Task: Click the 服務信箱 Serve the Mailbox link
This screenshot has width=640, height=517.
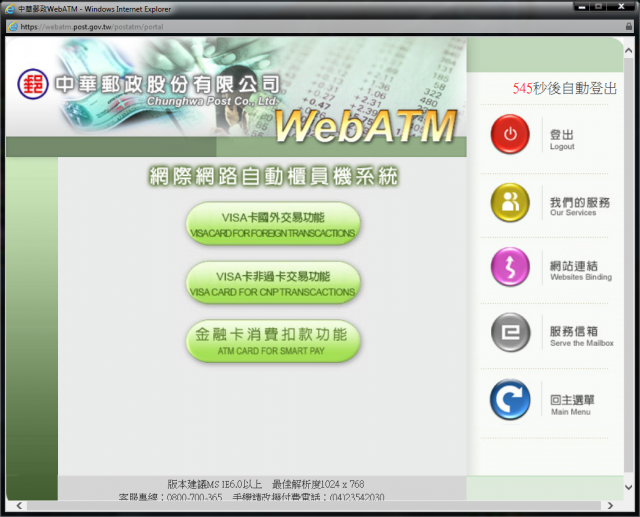Action: (582, 336)
